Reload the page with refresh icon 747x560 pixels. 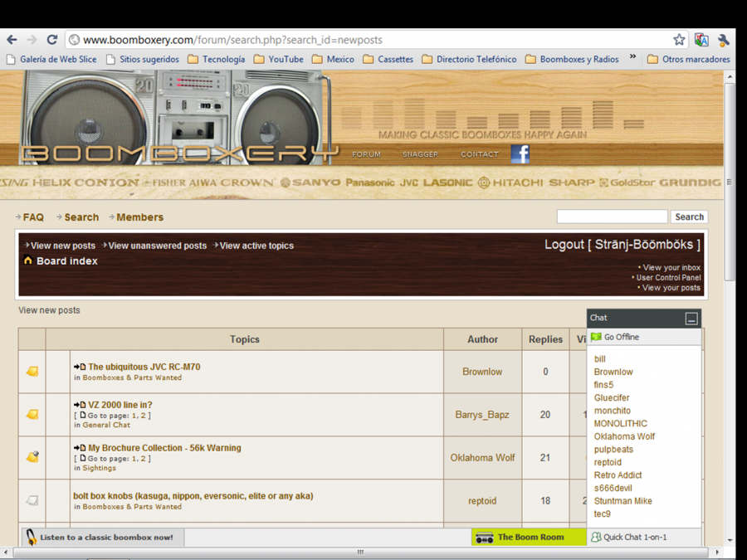pos(52,40)
